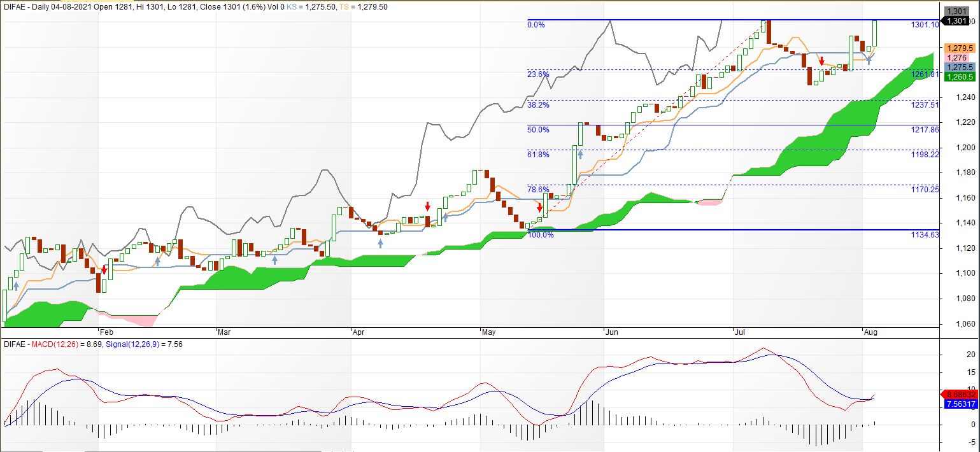Click the green 1,260.5 price tag
Screen dimensions: 980x452
click(x=960, y=77)
